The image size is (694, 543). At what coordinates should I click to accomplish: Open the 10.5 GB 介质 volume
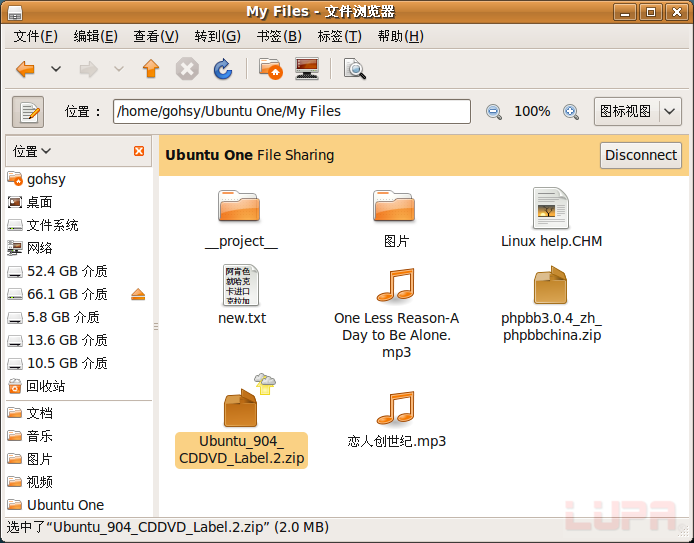pyautogui.click(x=79, y=363)
